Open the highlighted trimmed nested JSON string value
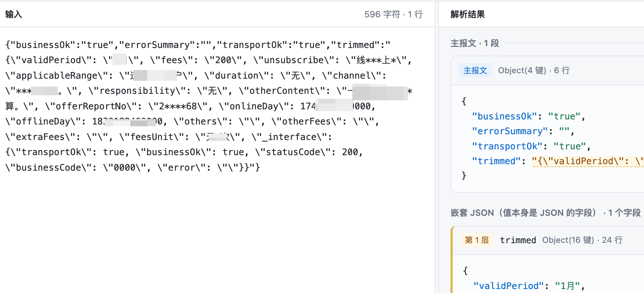Image resolution: width=644 pixels, height=293 pixels. [x=588, y=161]
